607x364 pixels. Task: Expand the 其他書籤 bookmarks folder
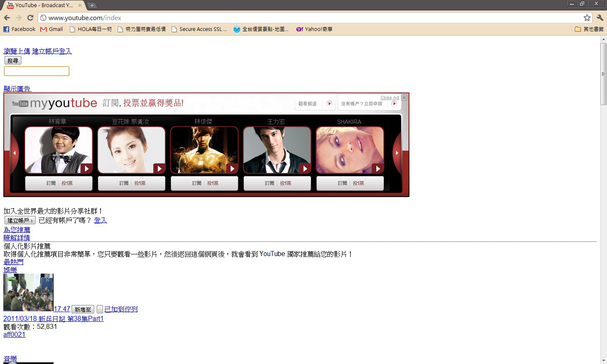coord(589,29)
